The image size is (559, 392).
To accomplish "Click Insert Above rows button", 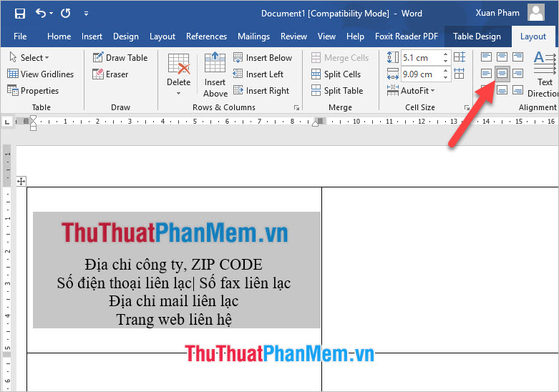I will 215,75.
